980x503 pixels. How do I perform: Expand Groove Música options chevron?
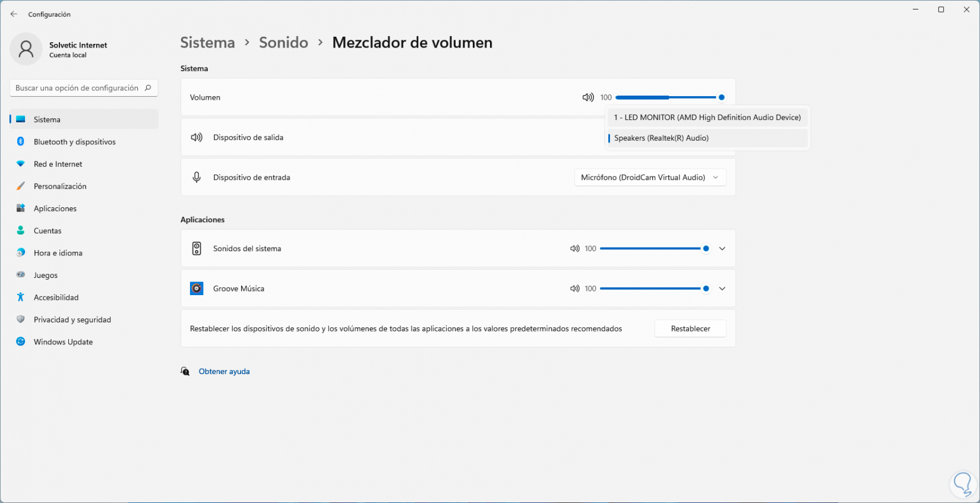click(x=722, y=289)
